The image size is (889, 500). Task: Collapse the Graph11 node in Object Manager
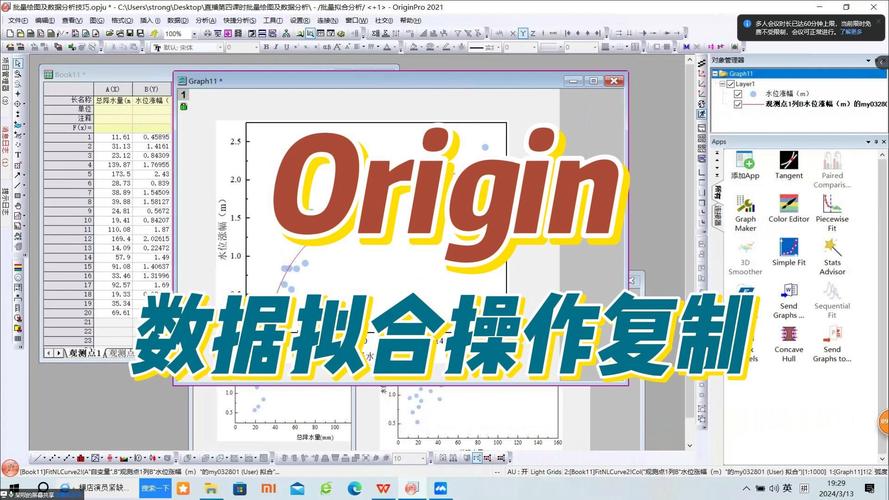715,74
